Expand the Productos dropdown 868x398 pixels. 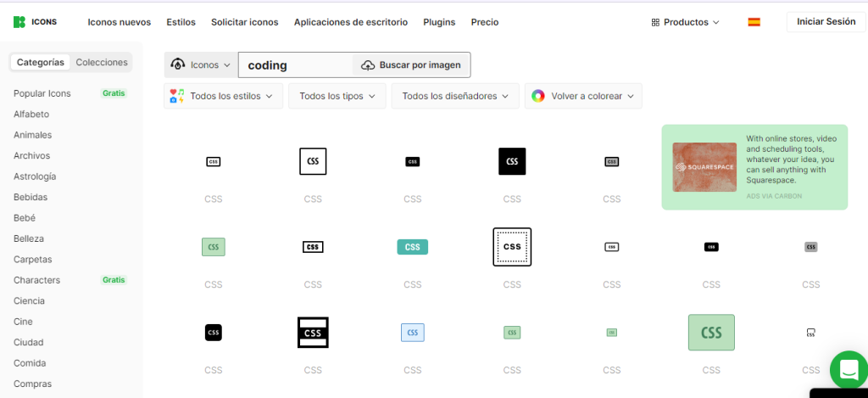point(685,22)
